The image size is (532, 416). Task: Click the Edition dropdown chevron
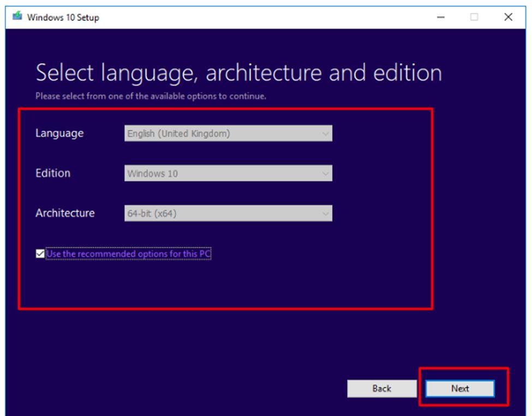click(326, 173)
